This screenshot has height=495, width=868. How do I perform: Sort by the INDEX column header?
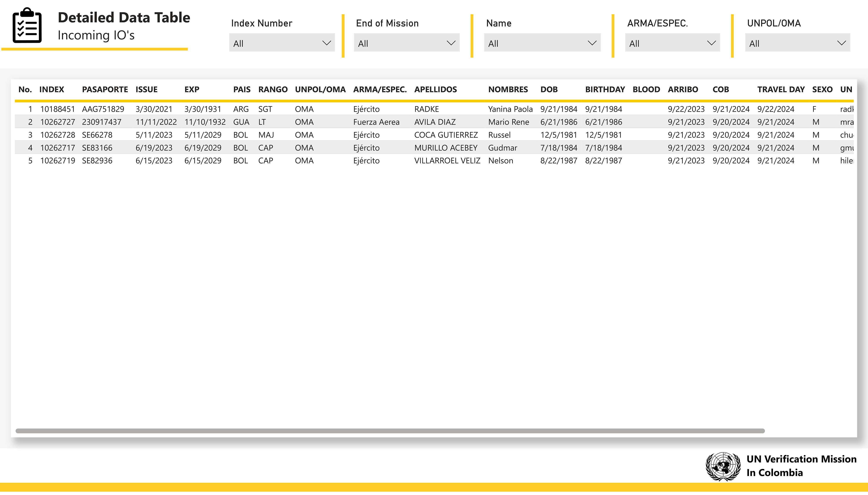click(x=52, y=89)
